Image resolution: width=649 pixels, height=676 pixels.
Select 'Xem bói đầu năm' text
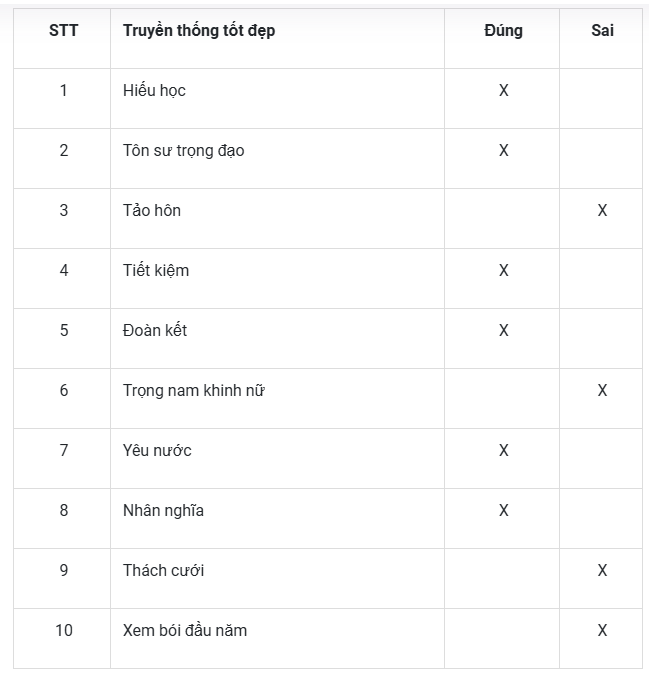point(185,630)
